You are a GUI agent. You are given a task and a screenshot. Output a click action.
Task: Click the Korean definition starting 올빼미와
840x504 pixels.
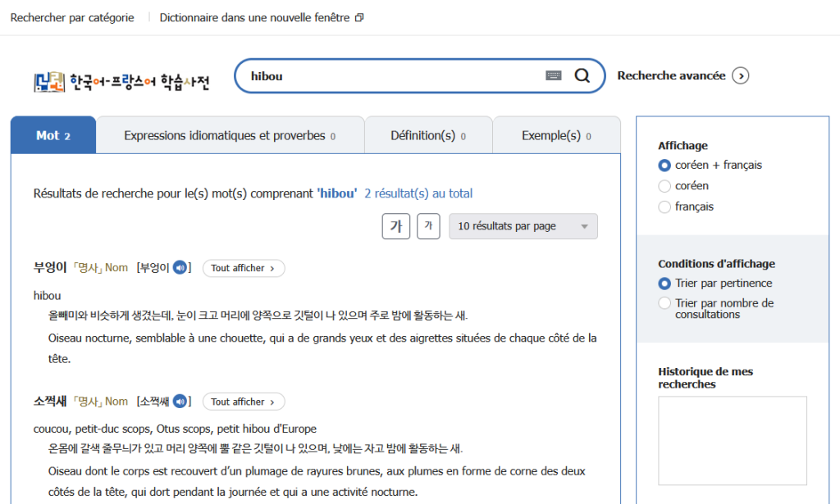(x=258, y=316)
